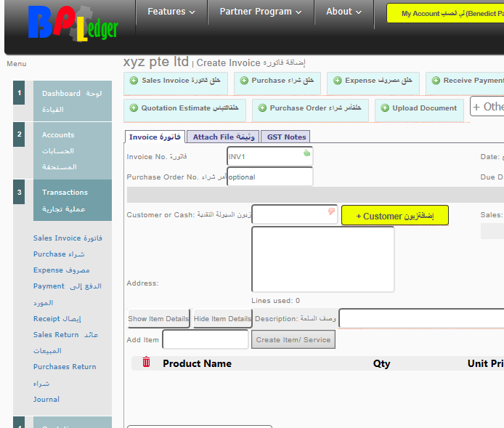
Task: Click the yellow Customer + button
Action: [395, 216]
